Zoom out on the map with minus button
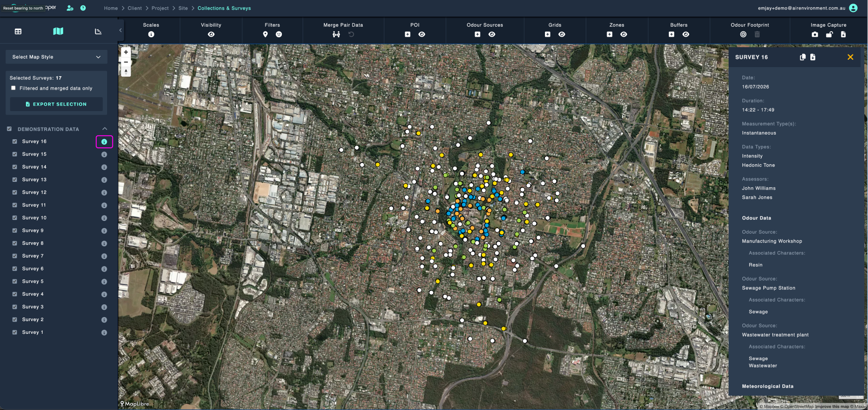The image size is (868, 410). (126, 62)
